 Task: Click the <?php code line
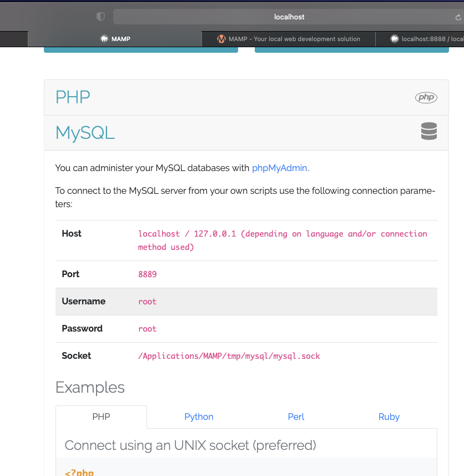tap(79, 472)
